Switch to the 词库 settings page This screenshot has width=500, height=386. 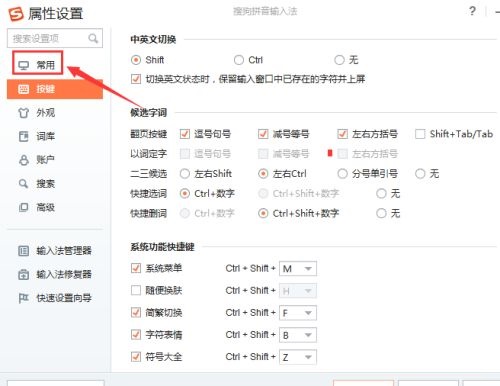click(55, 136)
